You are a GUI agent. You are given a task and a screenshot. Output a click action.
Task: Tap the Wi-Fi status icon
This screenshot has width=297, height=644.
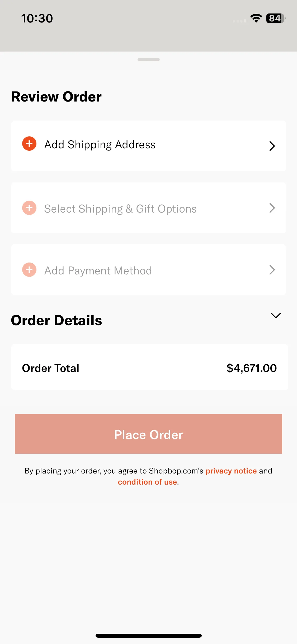[x=256, y=18]
